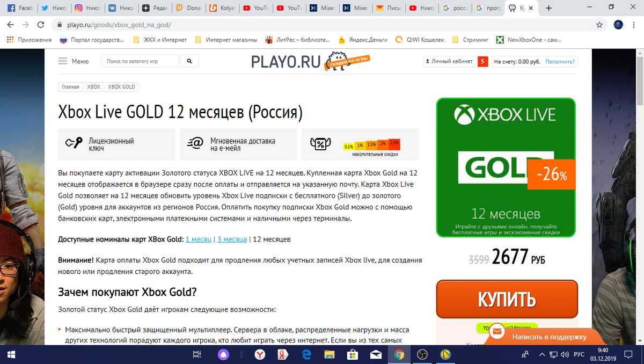Open the '1 месяц' denomination link
The height and width of the screenshot is (364, 644).
click(x=199, y=239)
